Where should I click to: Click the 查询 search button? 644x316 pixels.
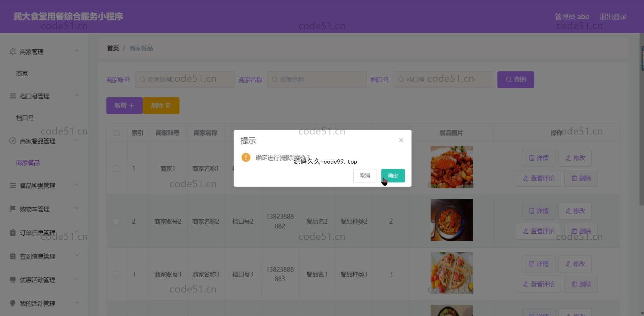coord(516,80)
